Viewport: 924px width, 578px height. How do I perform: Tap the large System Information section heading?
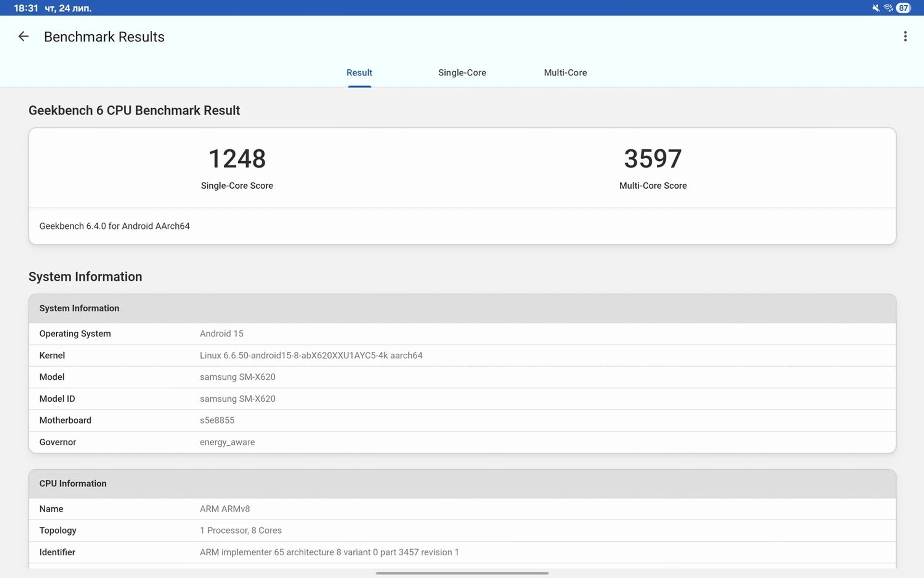tap(85, 277)
